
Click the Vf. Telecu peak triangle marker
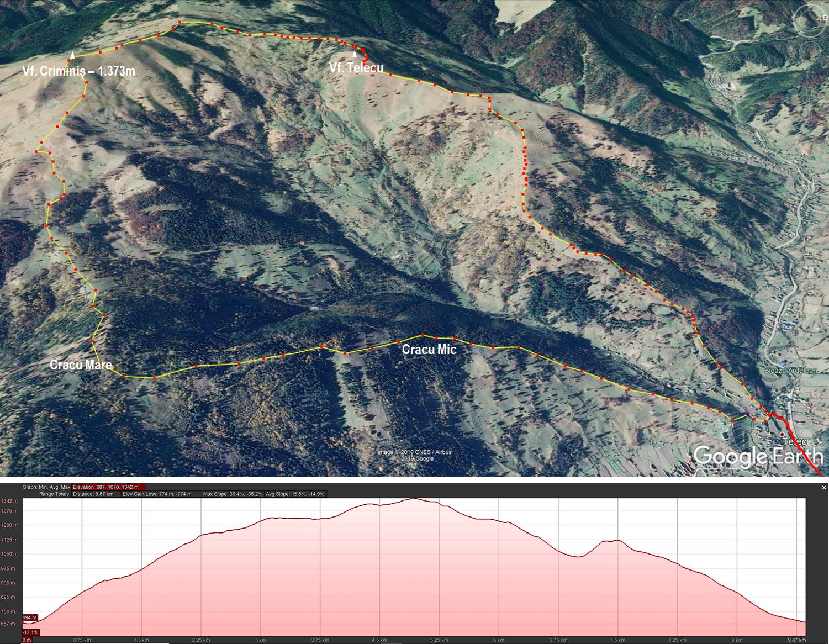(355, 54)
